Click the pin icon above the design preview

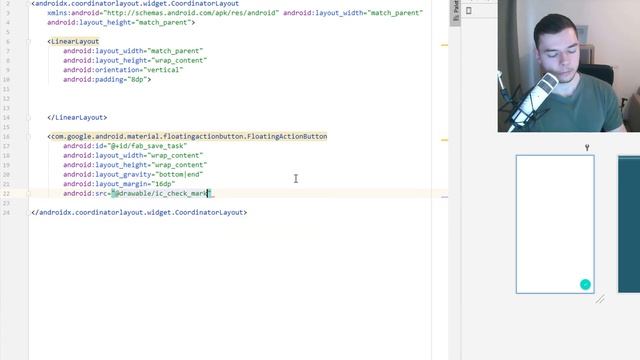click(587, 147)
